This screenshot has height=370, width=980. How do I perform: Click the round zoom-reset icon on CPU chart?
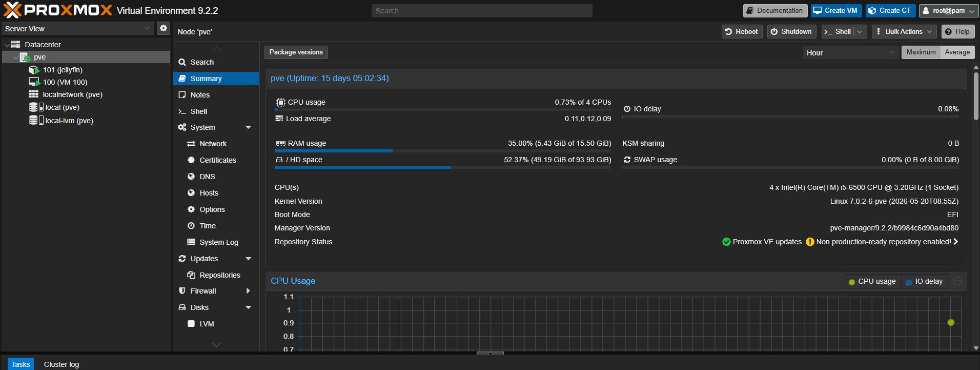tap(957, 281)
